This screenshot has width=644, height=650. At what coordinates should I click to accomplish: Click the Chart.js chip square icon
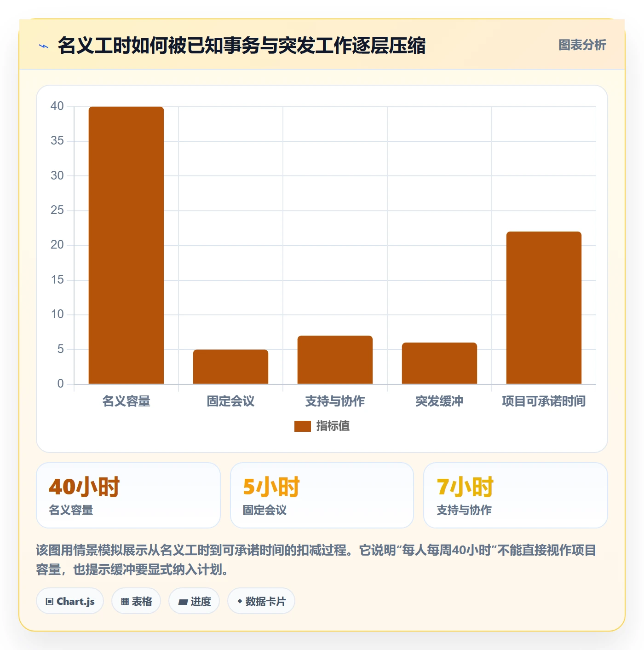point(50,602)
